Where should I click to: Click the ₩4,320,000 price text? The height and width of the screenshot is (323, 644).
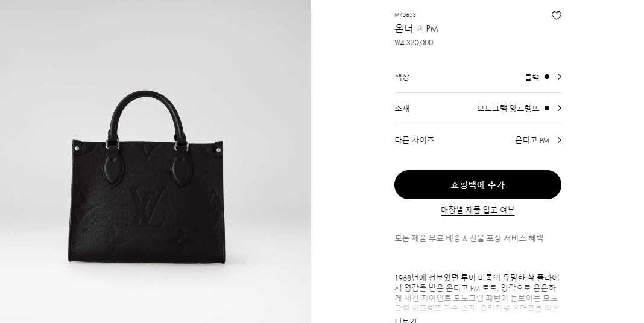tap(414, 43)
